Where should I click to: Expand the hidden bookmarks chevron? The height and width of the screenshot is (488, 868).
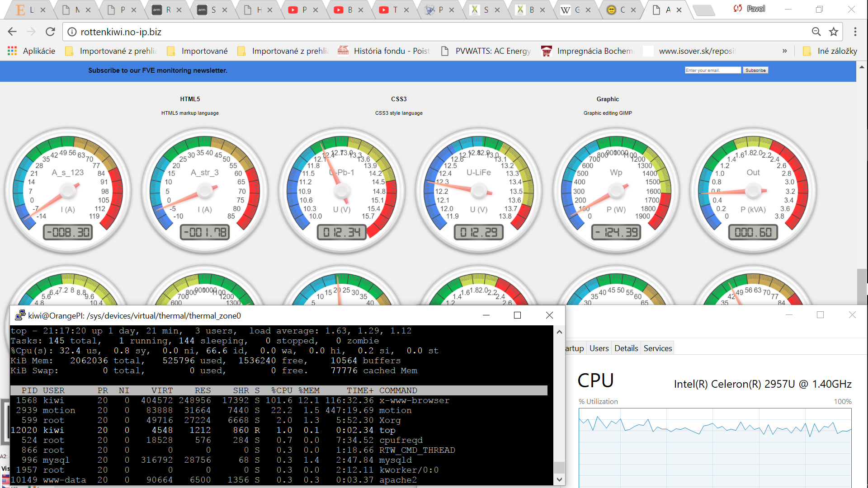(785, 51)
